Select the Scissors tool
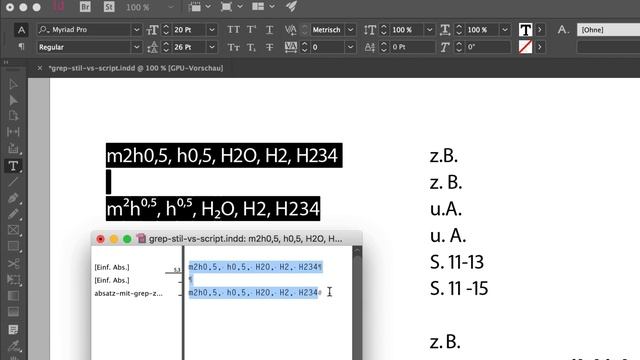 coord(13,263)
